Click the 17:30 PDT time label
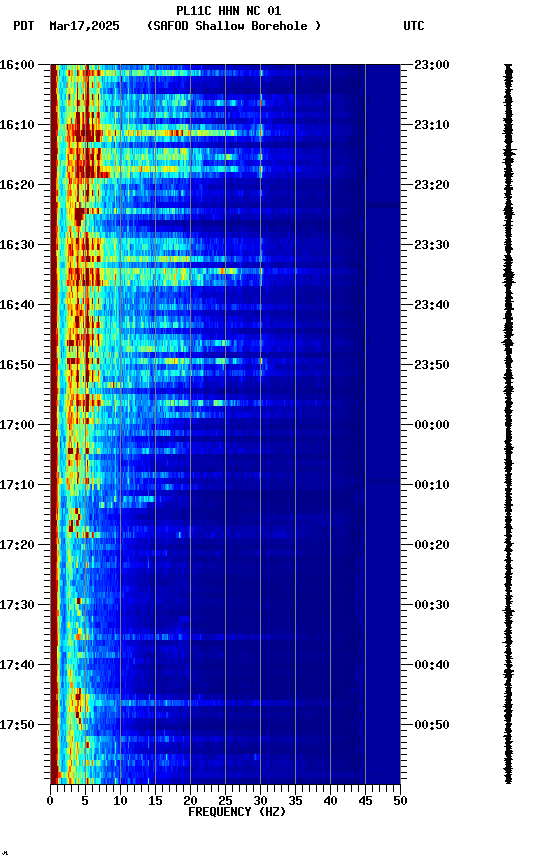Screen dimensions: 552x864 click(x=17, y=606)
